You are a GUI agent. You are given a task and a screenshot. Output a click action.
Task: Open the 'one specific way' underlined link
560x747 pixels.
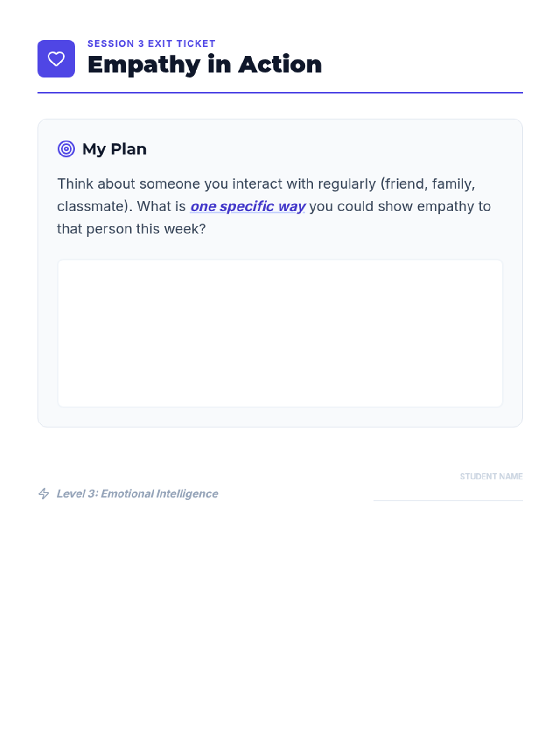point(248,206)
